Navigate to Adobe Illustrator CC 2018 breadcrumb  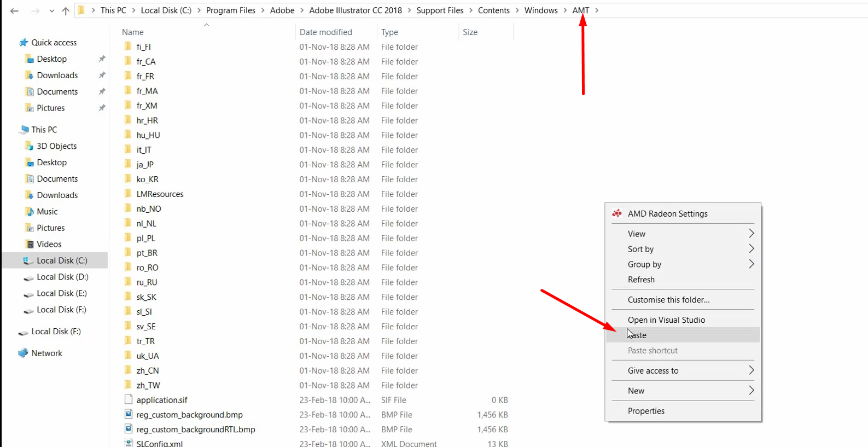(x=356, y=10)
